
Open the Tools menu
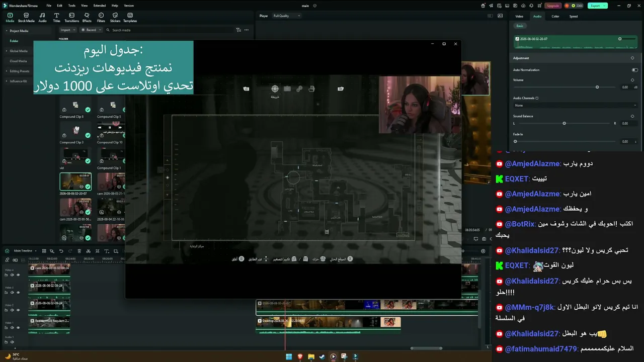(x=72, y=6)
